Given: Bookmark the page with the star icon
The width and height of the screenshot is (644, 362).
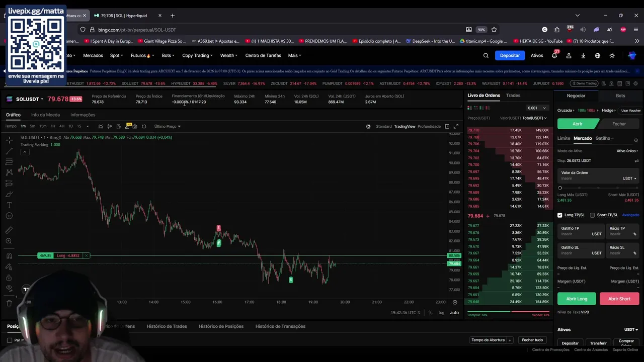Looking at the screenshot, I should (x=494, y=30).
